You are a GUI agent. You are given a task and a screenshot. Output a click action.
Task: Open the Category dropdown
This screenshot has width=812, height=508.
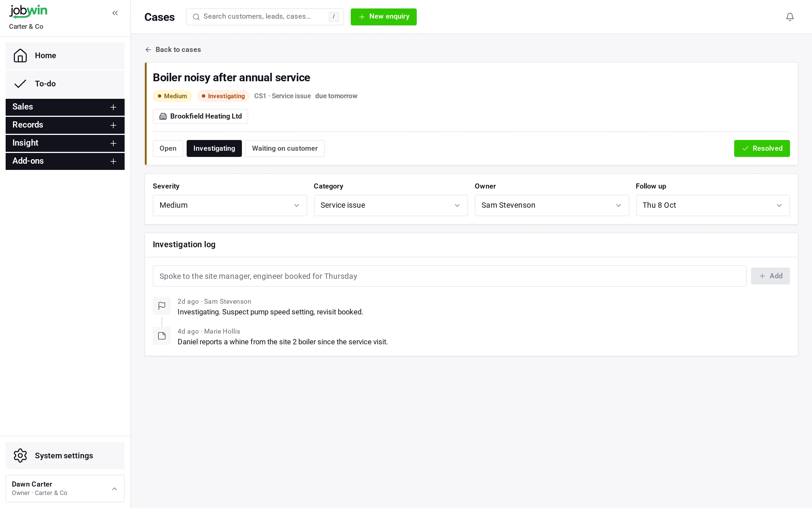(390, 205)
